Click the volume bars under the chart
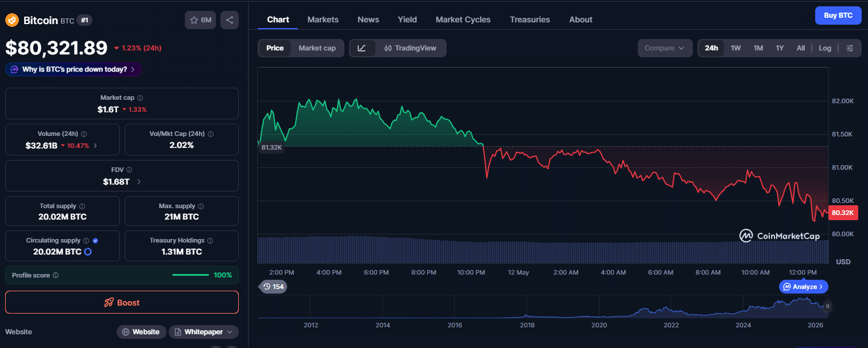This screenshot has width=868, height=348. click(543, 249)
